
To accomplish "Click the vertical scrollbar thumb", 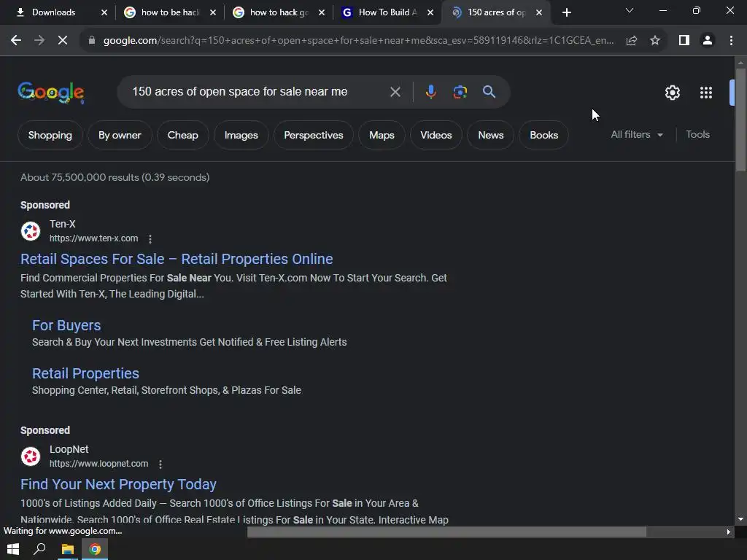I will tap(740, 120).
